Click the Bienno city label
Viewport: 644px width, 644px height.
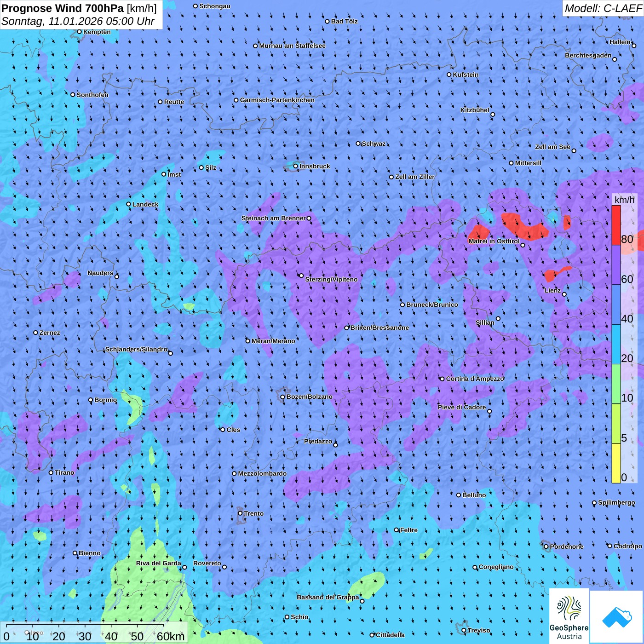click(90, 553)
